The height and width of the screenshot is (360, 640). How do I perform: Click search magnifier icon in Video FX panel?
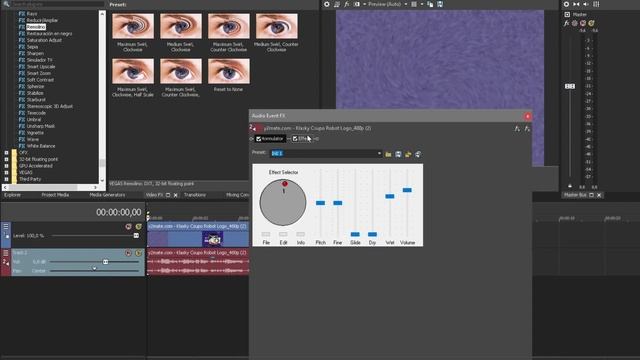(6, 4)
